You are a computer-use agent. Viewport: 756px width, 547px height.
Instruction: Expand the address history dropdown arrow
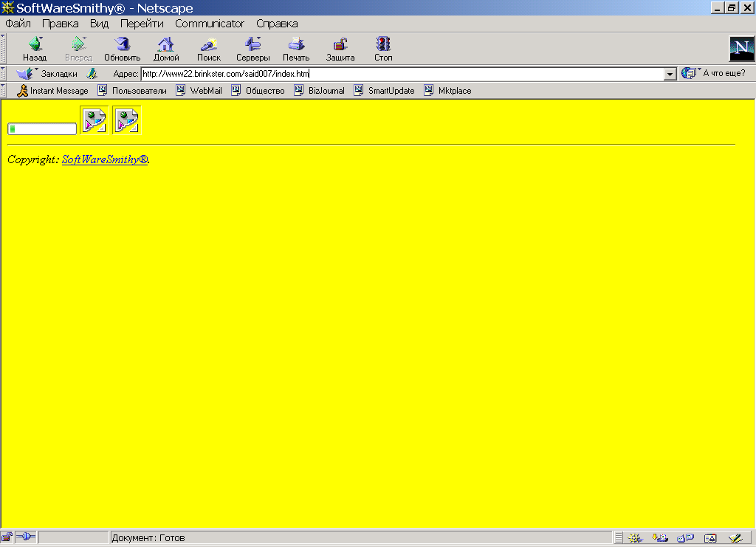point(670,75)
